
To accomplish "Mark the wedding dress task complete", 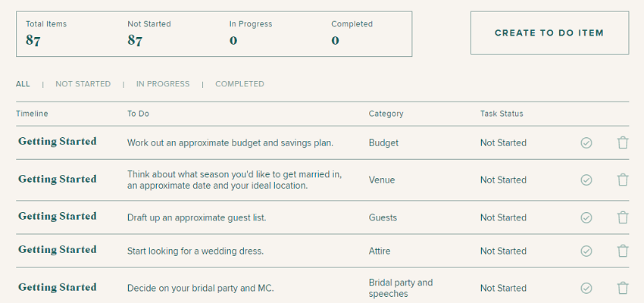I will pyautogui.click(x=586, y=251).
